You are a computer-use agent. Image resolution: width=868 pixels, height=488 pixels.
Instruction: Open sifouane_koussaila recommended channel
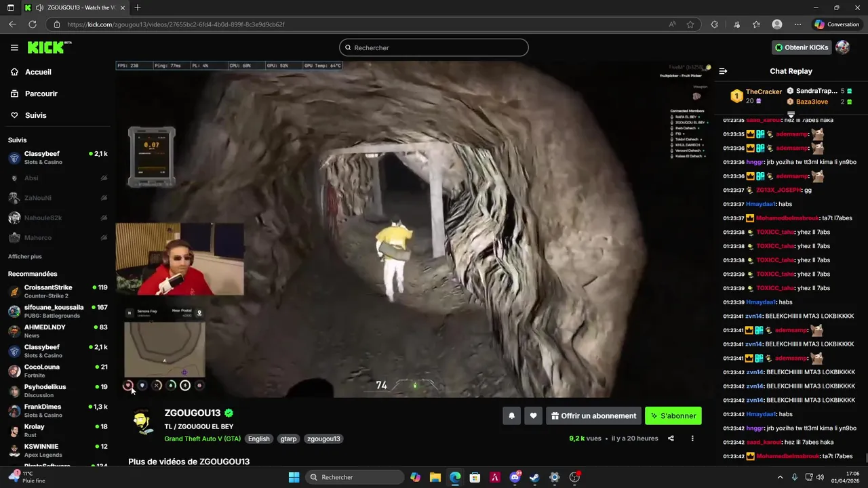click(58, 311)
